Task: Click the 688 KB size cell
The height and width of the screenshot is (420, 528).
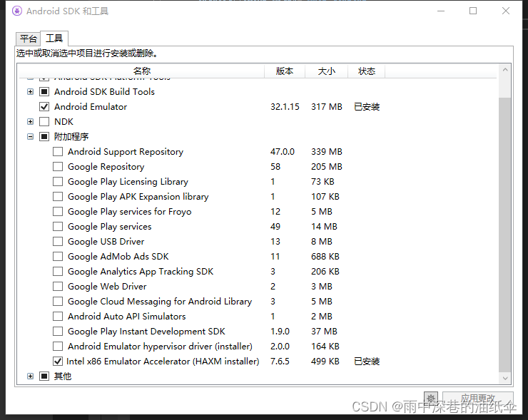Action: (x=325, y=257)
